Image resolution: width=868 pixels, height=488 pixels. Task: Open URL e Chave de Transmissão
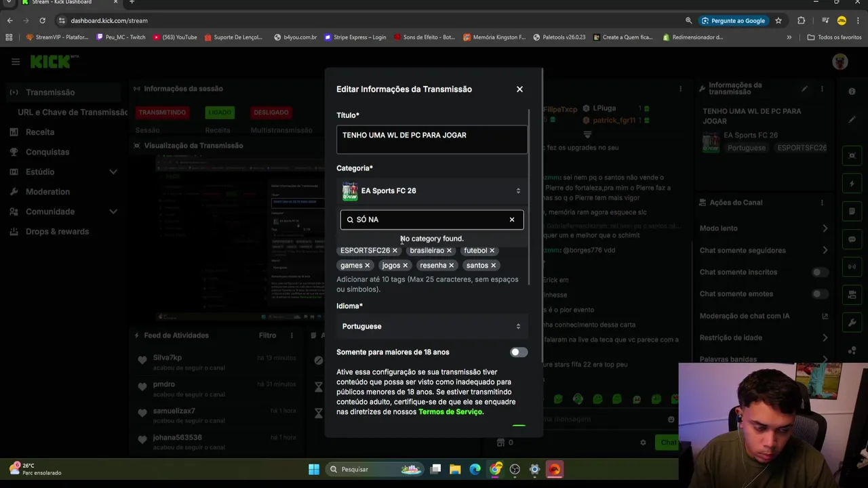[x=73, y=113]
